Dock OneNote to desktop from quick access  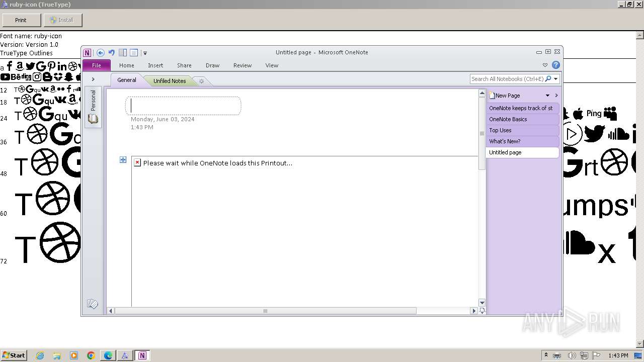(x=123, y=52)
